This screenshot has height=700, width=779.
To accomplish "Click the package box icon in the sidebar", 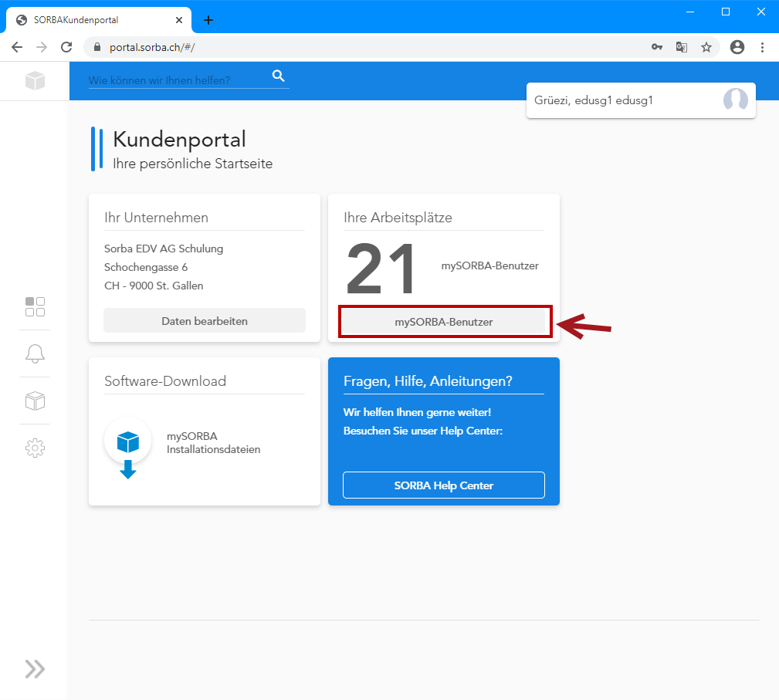I will tap(35, 401).
